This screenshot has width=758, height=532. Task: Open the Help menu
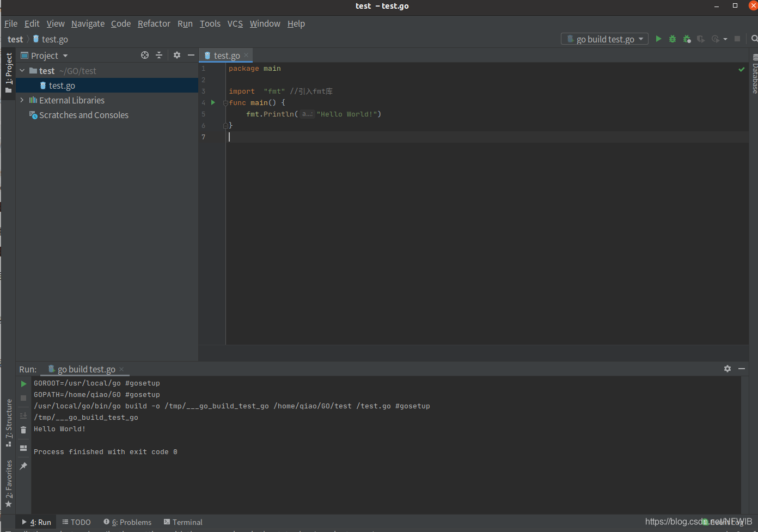click(x=296, y=23)
